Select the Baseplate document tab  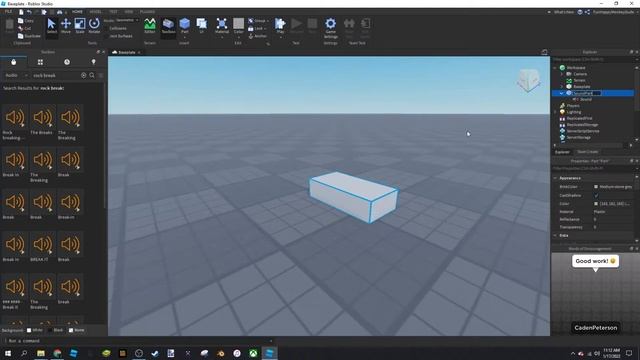126,52
